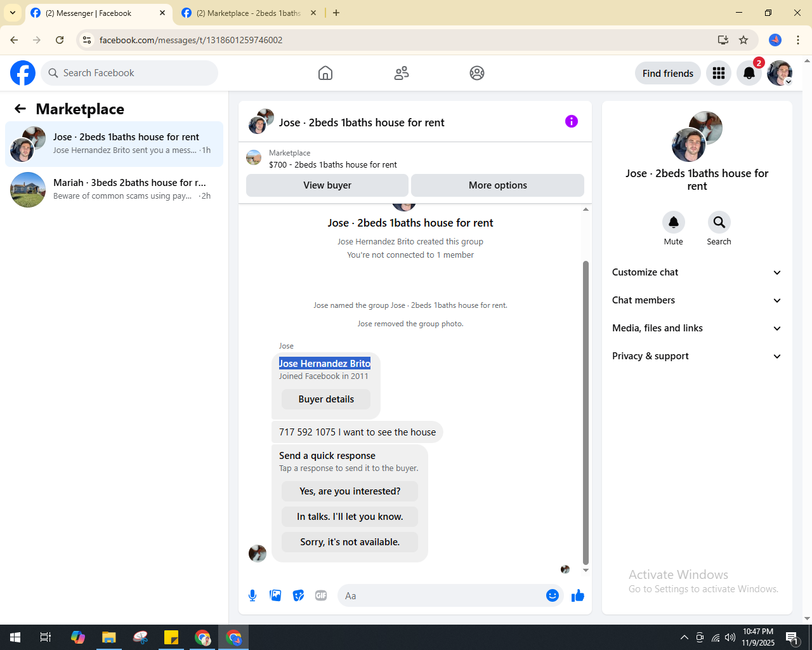Send 'Yes, are you interested?' quick response
Viewport: 812px width, 650px height.
350,491
